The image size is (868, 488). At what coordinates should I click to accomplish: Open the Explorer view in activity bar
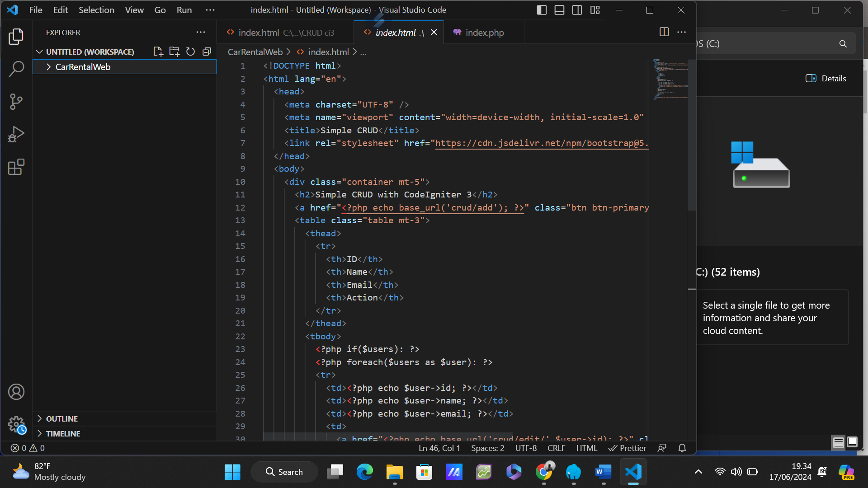[x=16, y=37]
